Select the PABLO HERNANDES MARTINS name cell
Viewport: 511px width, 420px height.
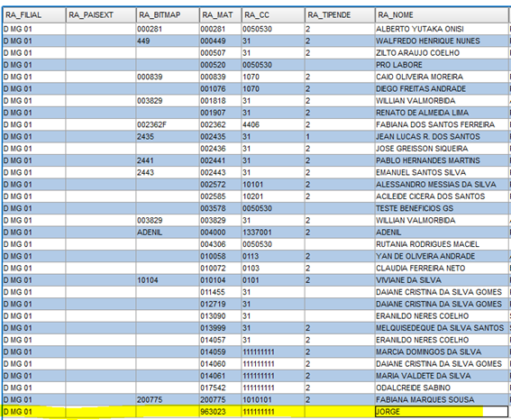[x=442, y=160]
